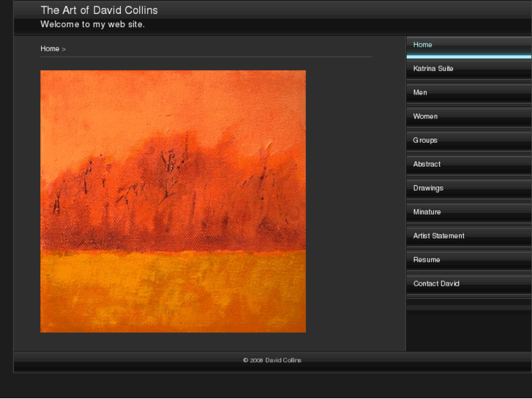Click the '© 2008 David Collins' footer text

pyautogui.click(x=272, y=360)
